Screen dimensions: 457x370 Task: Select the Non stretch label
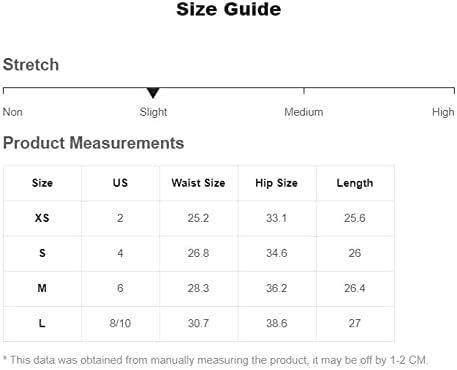pyautogui.click(x=13, y=112)
